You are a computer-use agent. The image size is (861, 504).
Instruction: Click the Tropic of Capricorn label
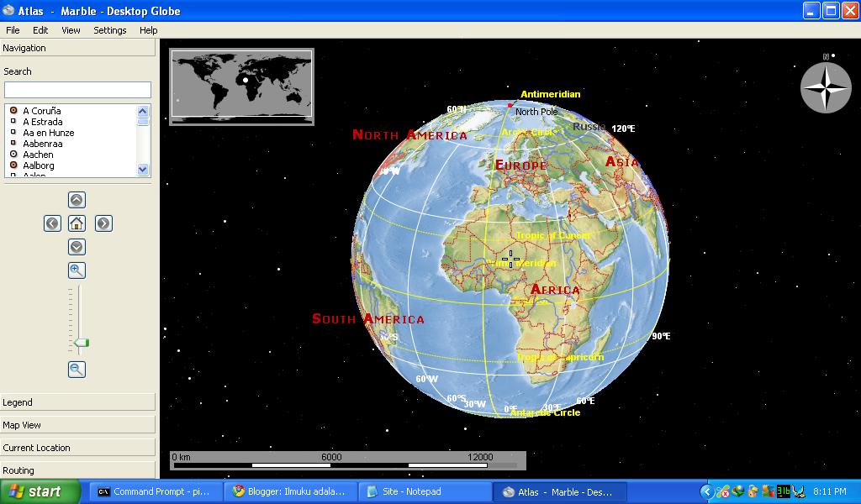tap(560, 357)
